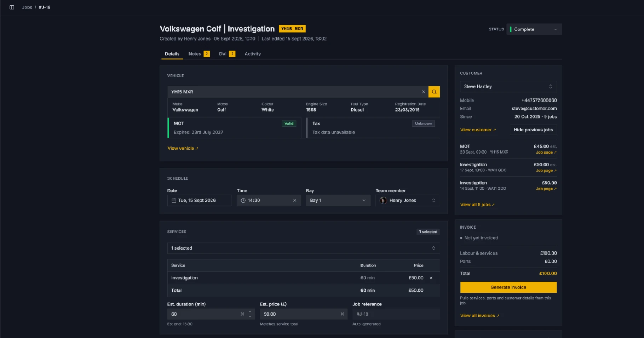Go to Jobs in the breadcrumb
Screen dimensions: 644x338
[x=27, y=7]
